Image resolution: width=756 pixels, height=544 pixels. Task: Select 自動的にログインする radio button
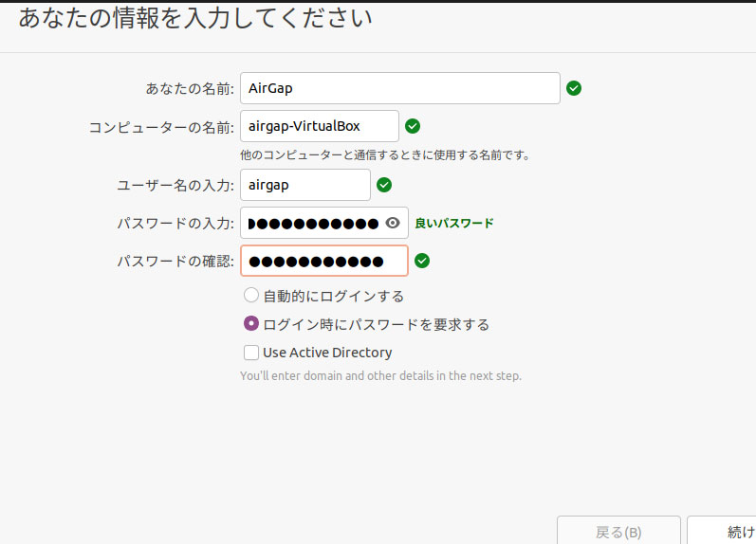tap(251, 295)
